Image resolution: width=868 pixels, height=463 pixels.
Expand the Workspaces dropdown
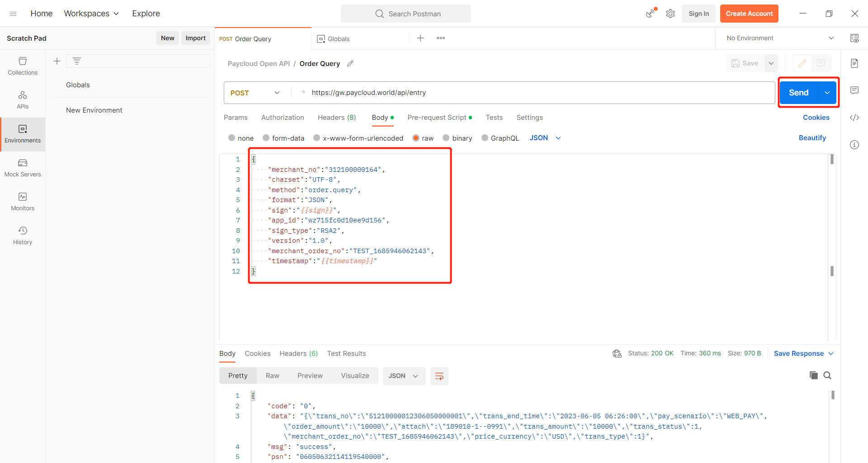[x=91, y=14]
